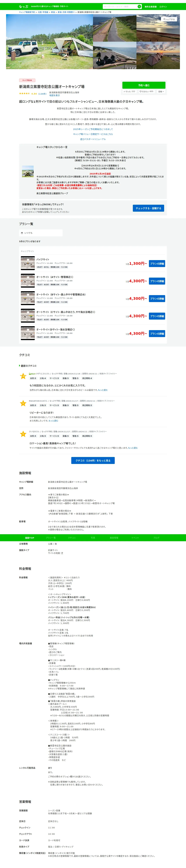Expand もっと読む in the かずくにさん review
This screenshot has width=186, height=868.
pyautogui.click(x=103, y=390)
